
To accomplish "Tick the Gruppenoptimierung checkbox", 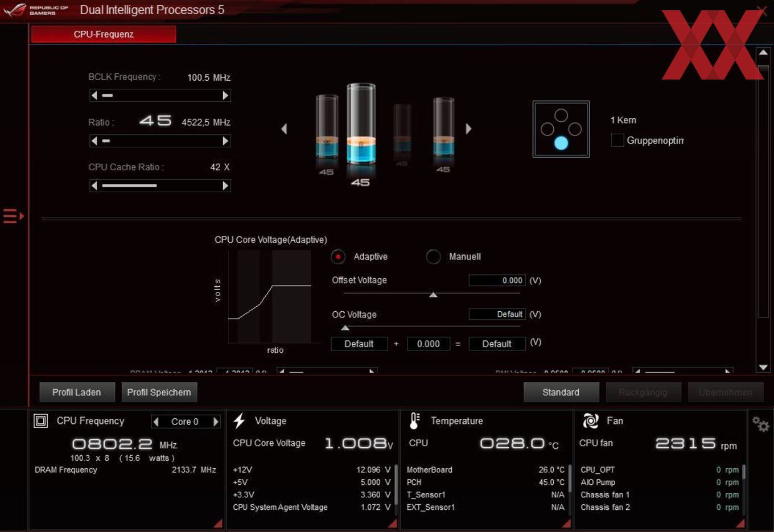I will [617, 140].
